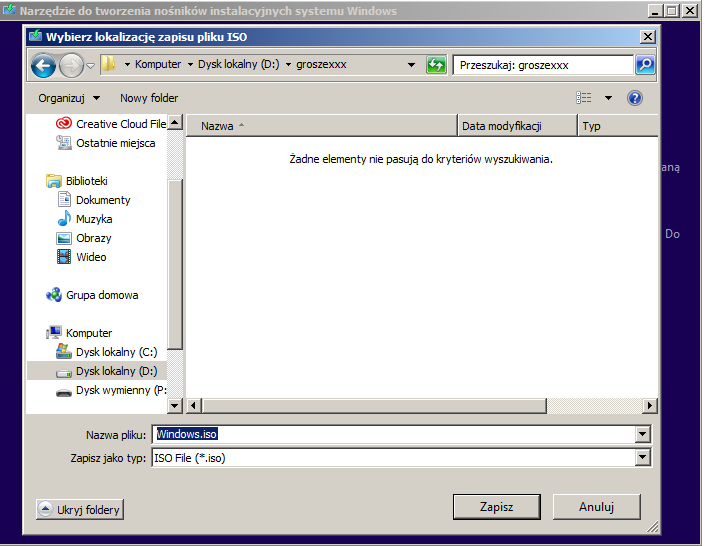Open the Zapisz jako typ combo box
The width and height of the screenshot is (705, 546).
point(402,458)
